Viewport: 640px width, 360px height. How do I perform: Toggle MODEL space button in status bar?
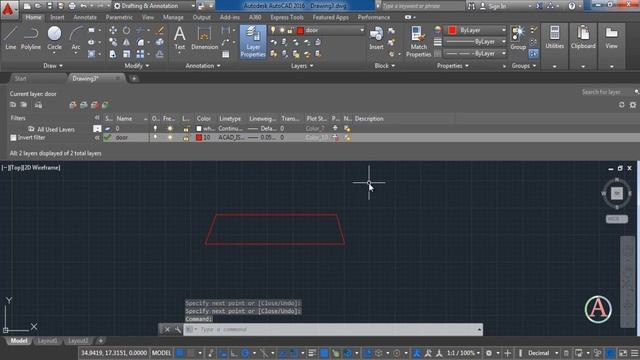coord(161,353)
